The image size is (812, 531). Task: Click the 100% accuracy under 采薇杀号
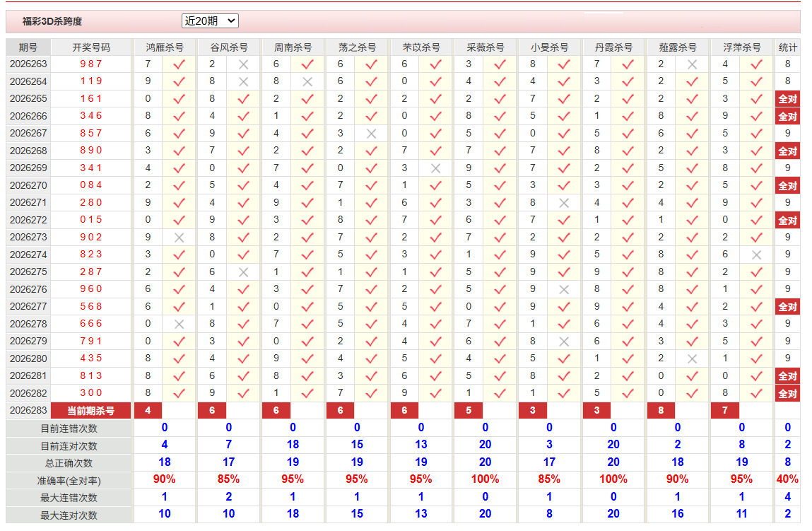coord(486,479)
